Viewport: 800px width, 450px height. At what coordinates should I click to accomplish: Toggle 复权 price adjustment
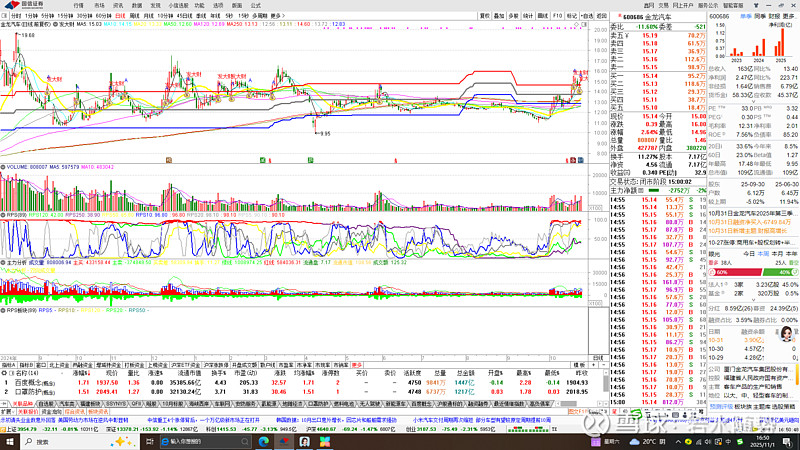pos(484,16)
